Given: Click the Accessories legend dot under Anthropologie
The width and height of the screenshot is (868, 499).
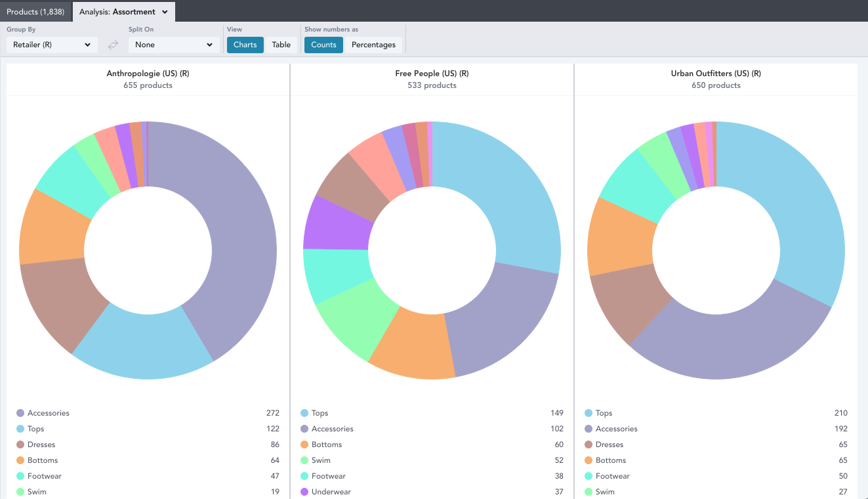Looking at the screenshot, I should click(x=20, y=413).
